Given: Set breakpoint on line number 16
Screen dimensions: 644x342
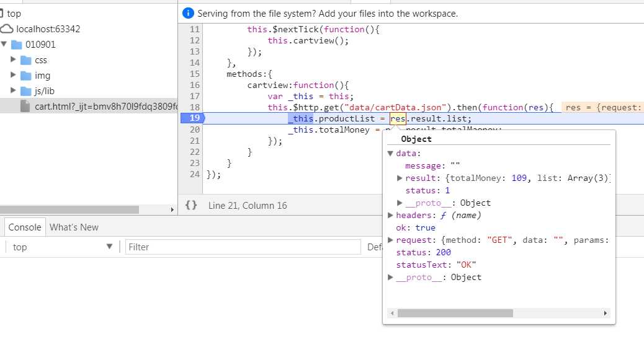Looking at the screenshot, I should pos(195,85).
